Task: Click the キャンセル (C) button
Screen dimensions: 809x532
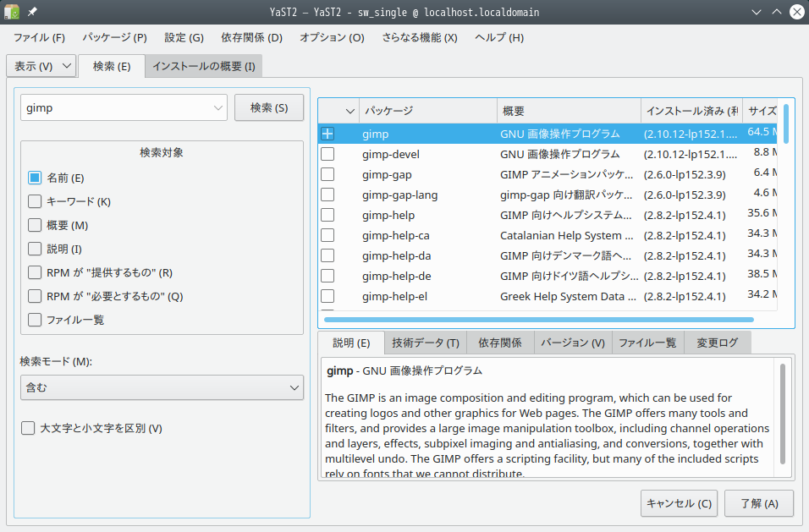Action: [x=679, y=503]
